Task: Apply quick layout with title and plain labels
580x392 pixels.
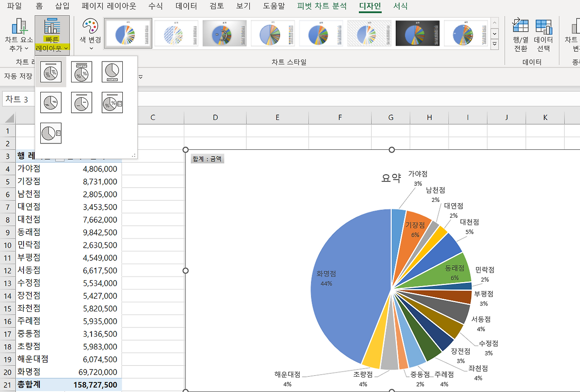Action: [82, 102]
